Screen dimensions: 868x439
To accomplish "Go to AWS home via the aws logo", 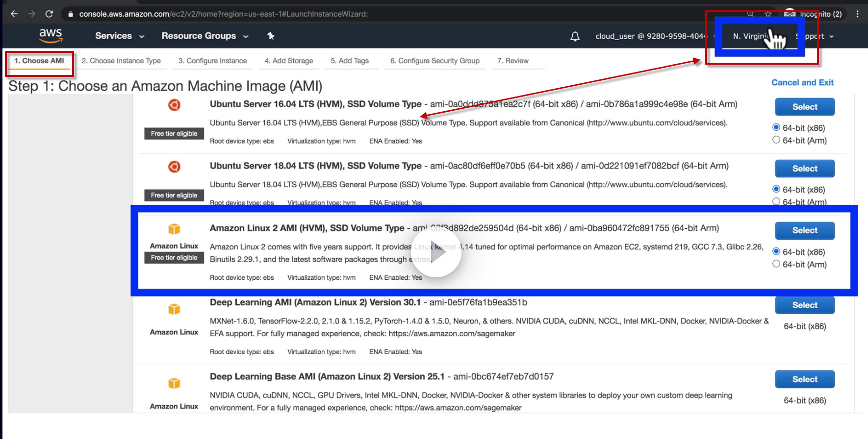I will tap(51, 35).
